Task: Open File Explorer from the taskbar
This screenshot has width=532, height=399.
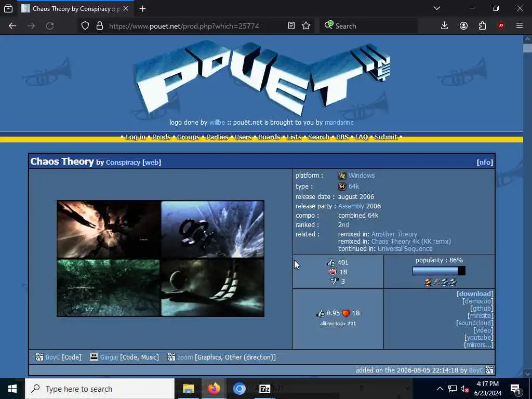Action: (x=188, y=389)
